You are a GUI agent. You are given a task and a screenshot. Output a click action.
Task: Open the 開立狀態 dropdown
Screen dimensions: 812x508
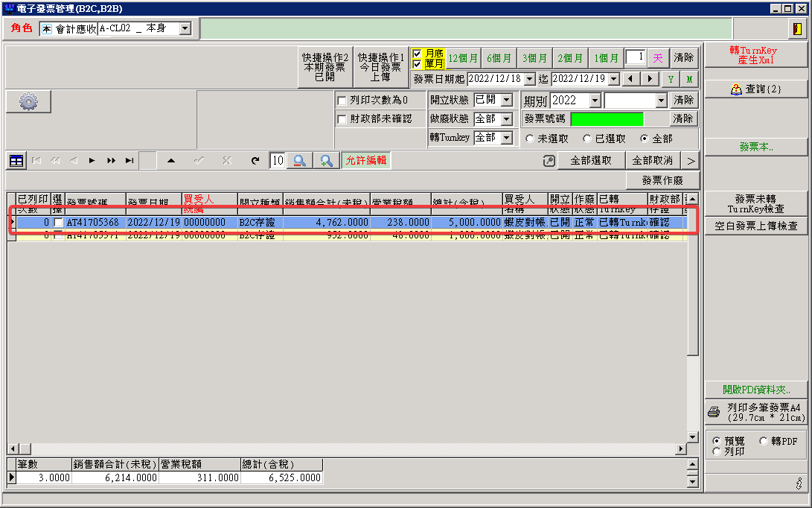507,100
